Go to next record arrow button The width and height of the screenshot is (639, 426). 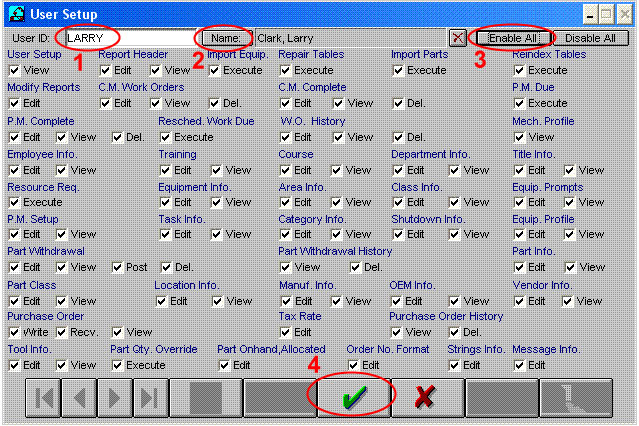115,398
